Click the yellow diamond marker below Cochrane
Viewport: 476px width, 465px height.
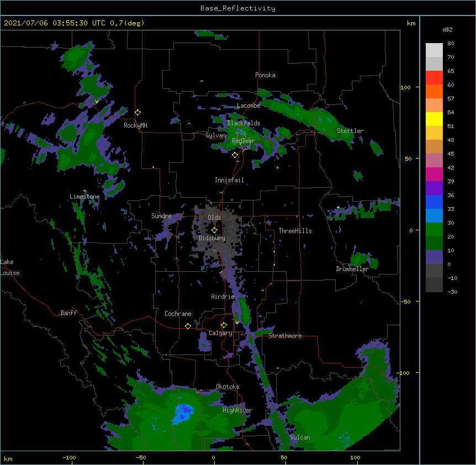188,326
